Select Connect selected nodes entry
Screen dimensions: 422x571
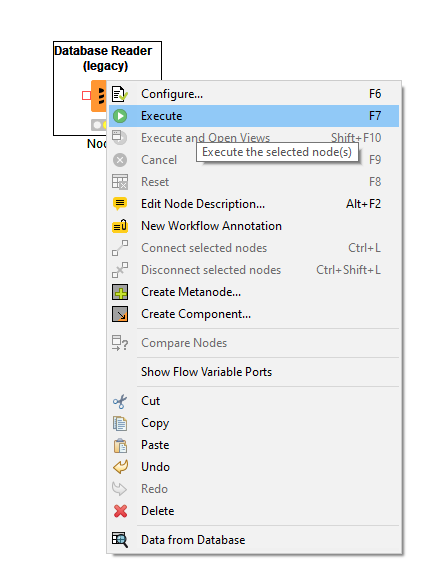pos(254,248)
